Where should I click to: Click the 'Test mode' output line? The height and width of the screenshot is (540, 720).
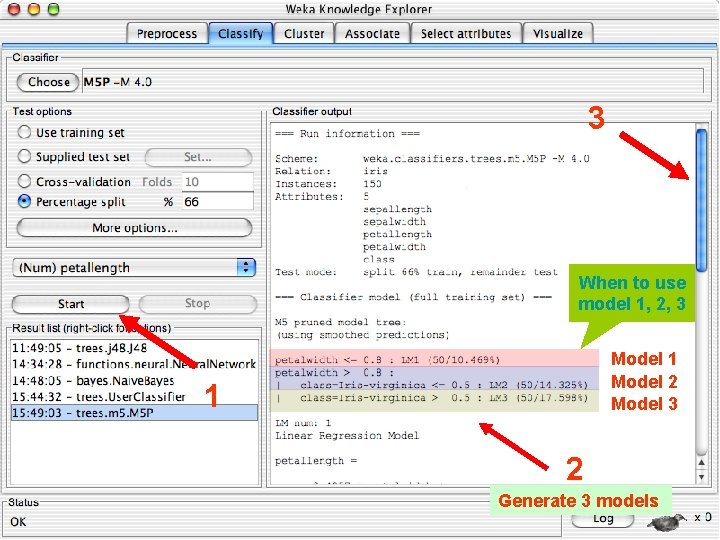coord(416,272)
